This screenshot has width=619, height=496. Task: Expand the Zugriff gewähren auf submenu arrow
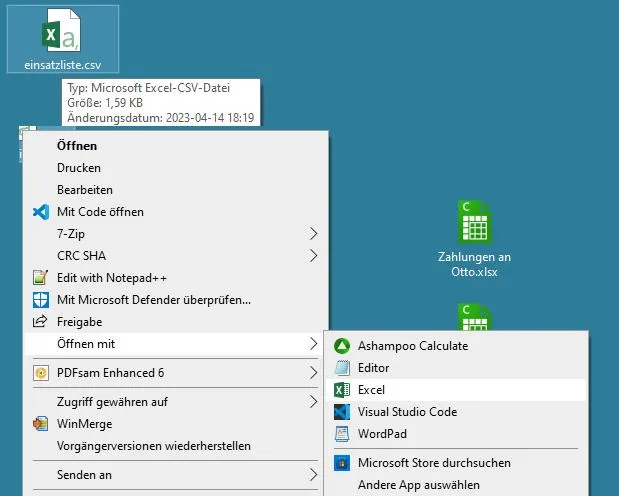tap(313, 402)
